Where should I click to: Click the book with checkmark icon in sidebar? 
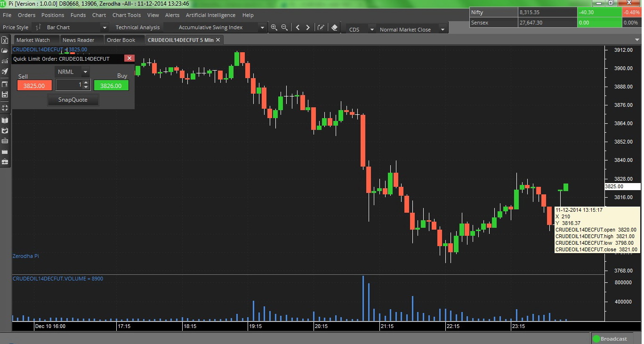click(5, 131)
